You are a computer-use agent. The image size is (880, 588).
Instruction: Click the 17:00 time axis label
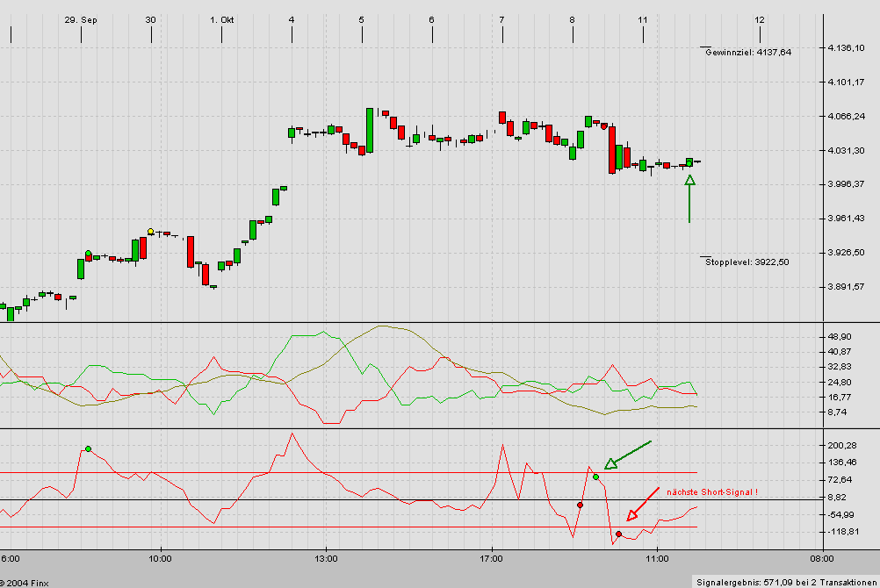click(x=492, y=557)
